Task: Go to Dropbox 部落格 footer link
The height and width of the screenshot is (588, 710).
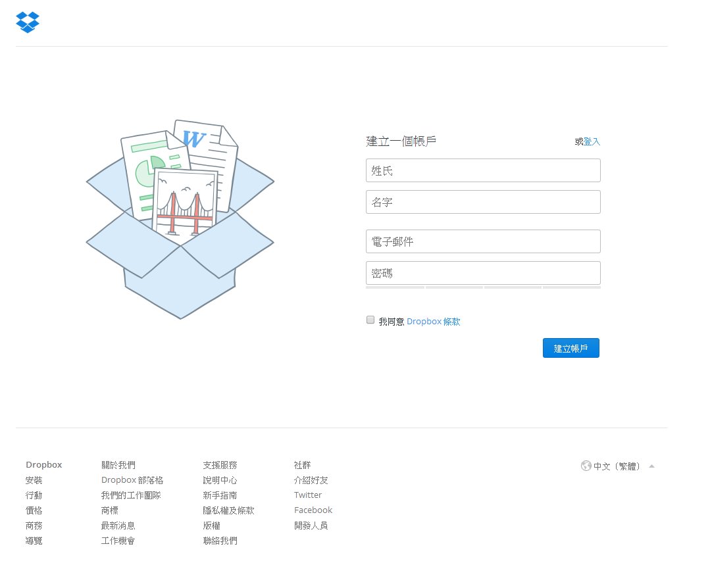Action: 132,480
